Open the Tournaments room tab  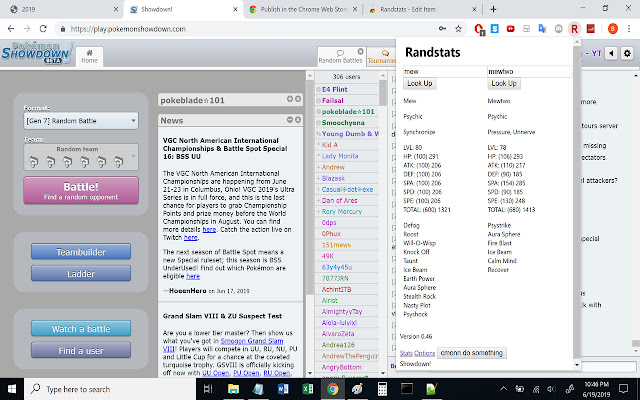pos(381,56)
